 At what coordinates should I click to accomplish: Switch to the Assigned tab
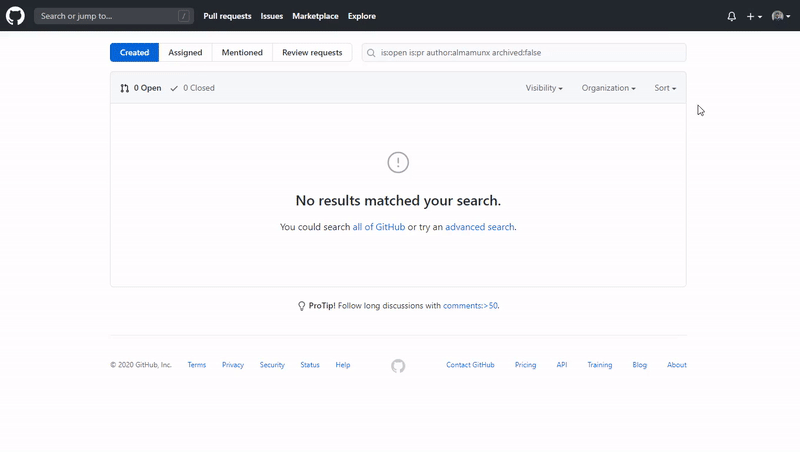coord(185,53)
